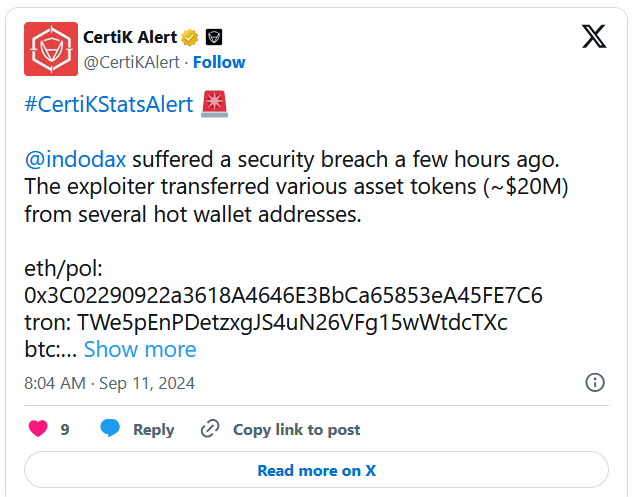Click the Reply text label
This screenshot has width=635, height=497.
pyautogui.click(x=153, y=429)
